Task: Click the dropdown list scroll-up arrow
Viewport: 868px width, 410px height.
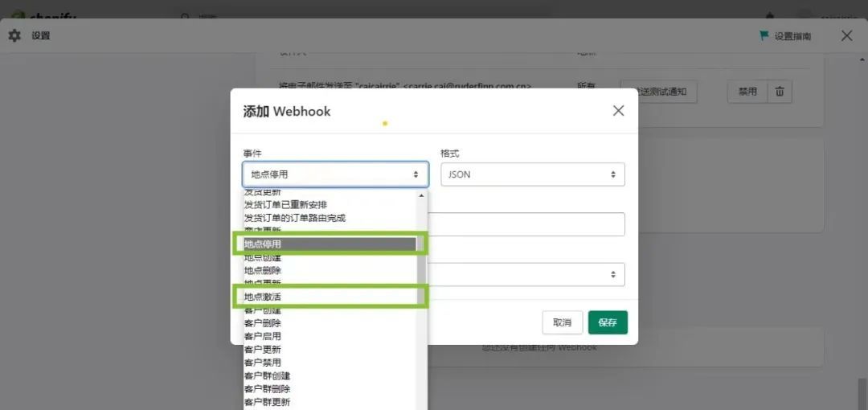Action: [x=421, y=195]
